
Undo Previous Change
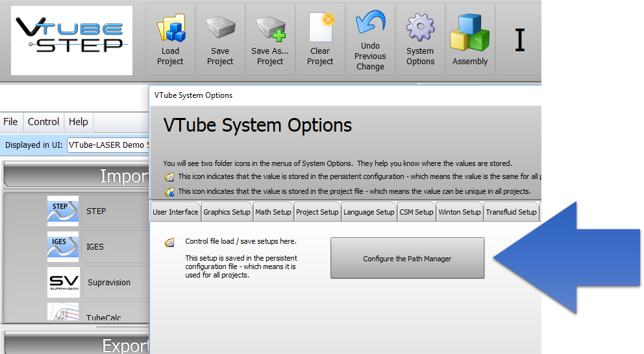point(370,38)
